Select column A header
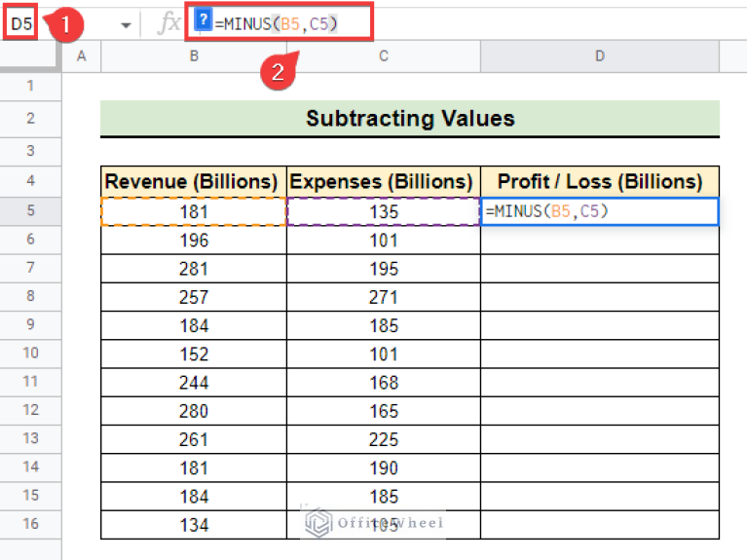 82,56
